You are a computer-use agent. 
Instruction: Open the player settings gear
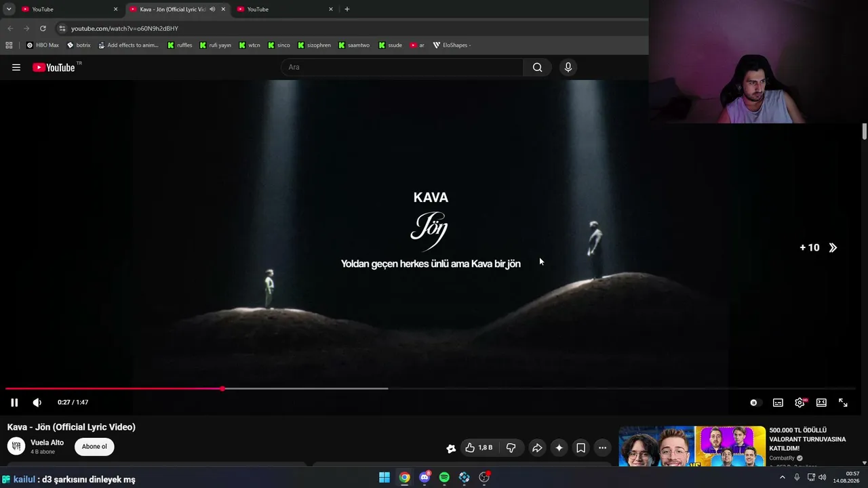point(800,403)
